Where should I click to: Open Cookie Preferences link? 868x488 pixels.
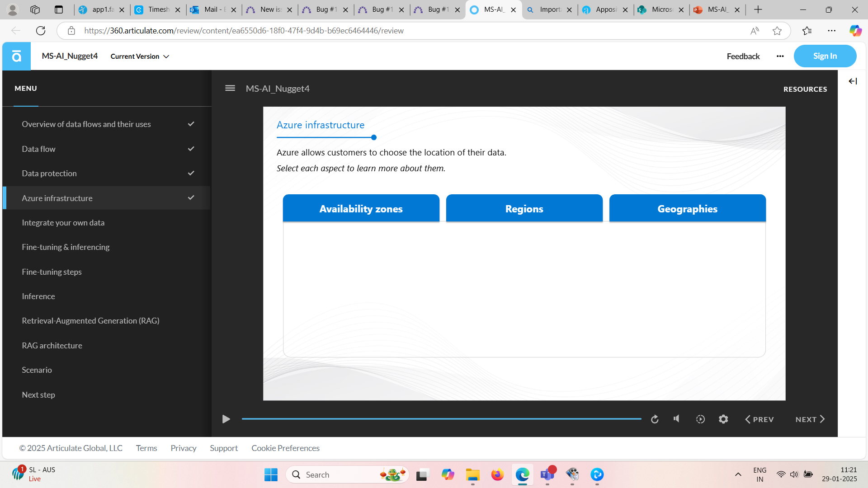[x=286, y=448]
